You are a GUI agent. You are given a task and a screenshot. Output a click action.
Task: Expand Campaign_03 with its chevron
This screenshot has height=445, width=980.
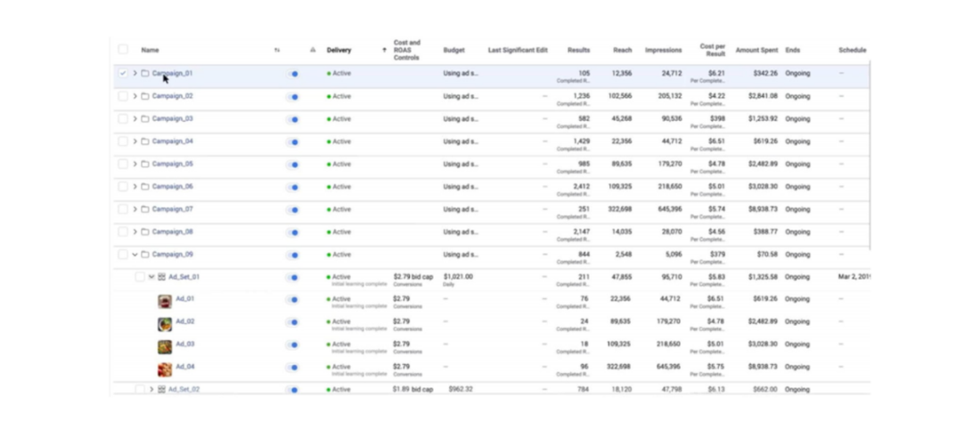click(135, 118)
